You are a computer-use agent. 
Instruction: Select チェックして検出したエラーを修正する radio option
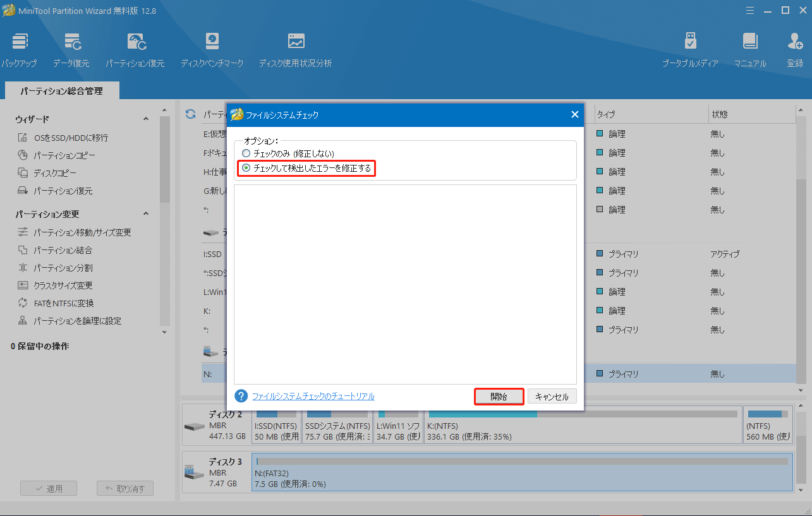tap(306, 168)
